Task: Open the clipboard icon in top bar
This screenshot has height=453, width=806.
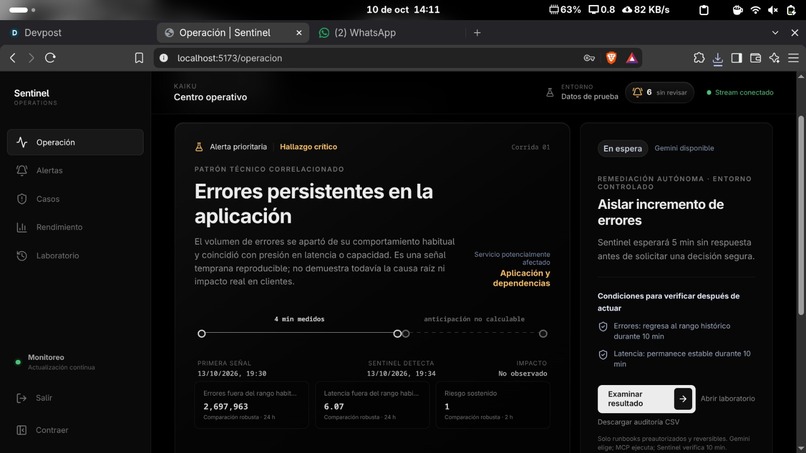Action: point(704,10)
